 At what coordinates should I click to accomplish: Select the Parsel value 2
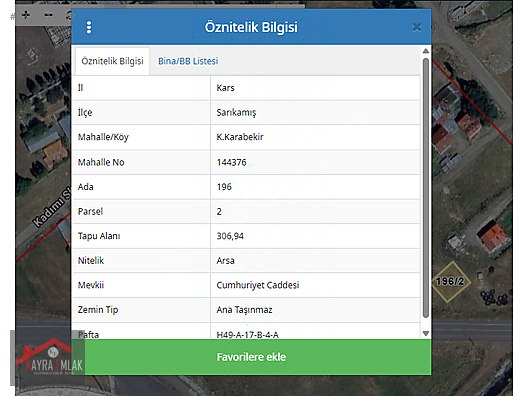point(219,211)
